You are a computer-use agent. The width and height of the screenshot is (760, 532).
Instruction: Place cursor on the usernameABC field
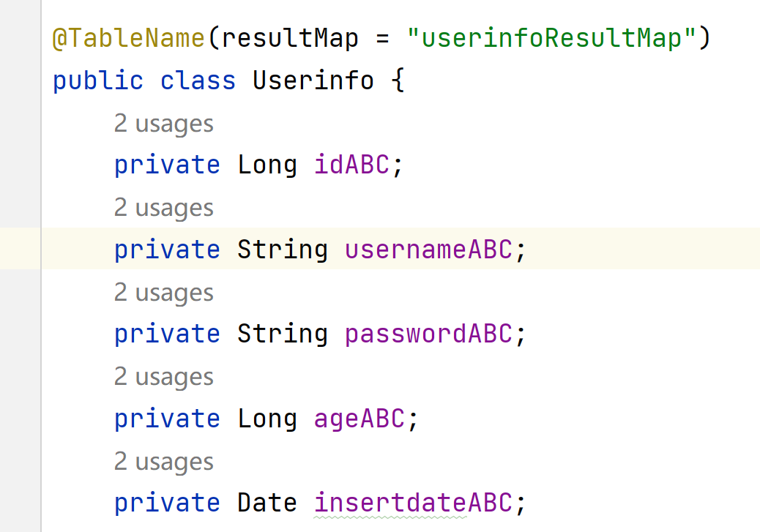coord(428,250)
